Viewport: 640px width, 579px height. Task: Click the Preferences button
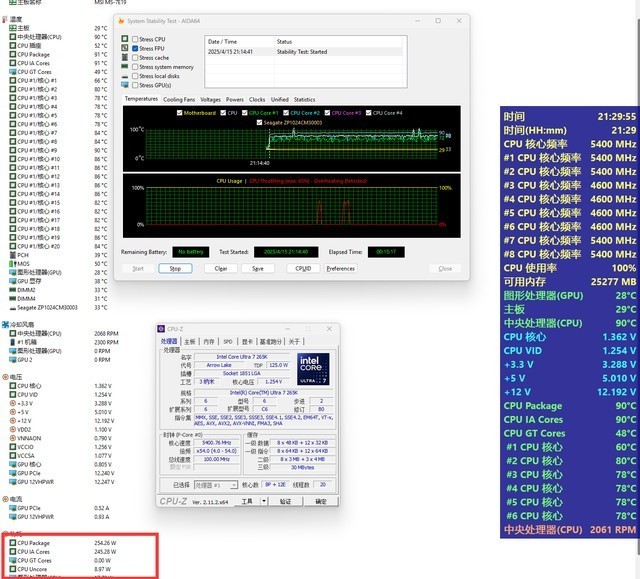tap(340, 268)
